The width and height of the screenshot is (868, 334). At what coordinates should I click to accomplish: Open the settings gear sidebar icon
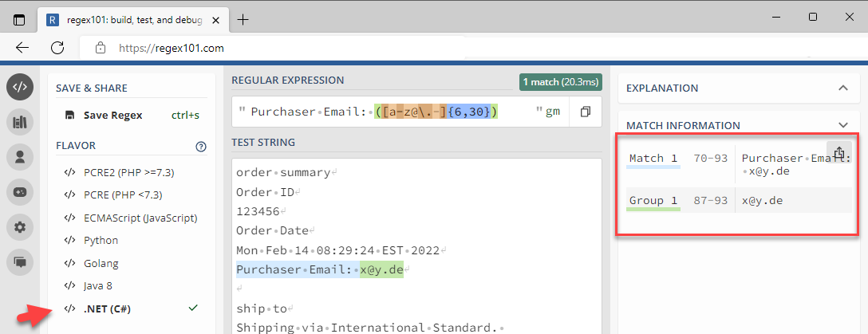[20, 226]
